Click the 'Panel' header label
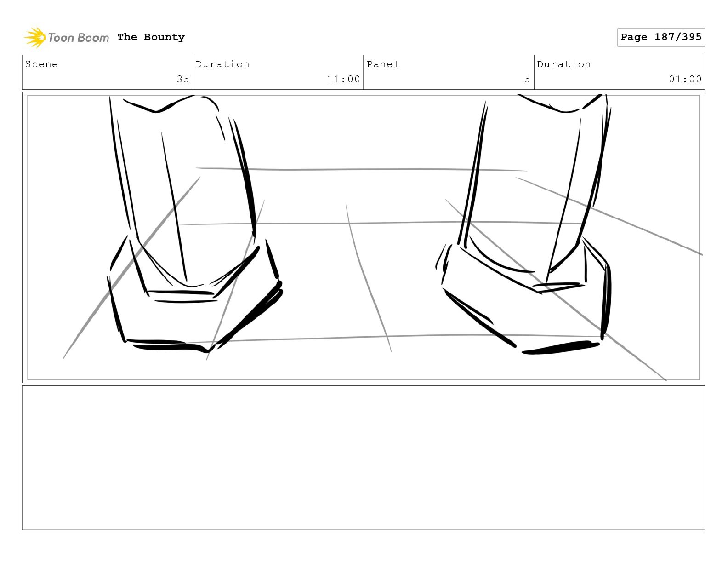 [383, 64]
